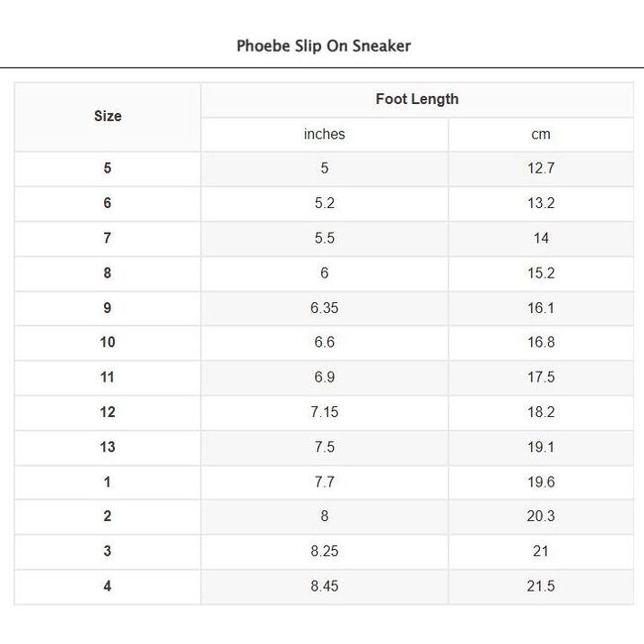
Task: Select the inches sub-header cell
Action: pyautogui.click(x=324, y=135)
